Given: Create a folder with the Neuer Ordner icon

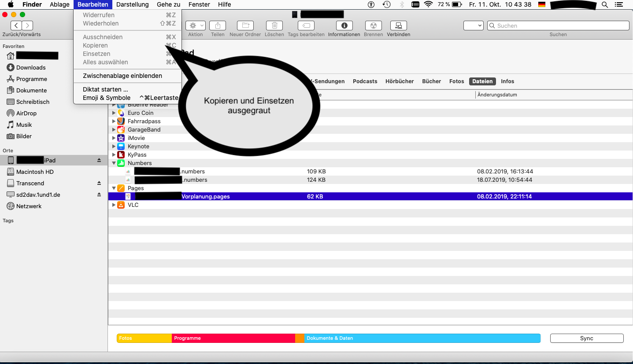Looking at the screenshot, I should 245,26.
